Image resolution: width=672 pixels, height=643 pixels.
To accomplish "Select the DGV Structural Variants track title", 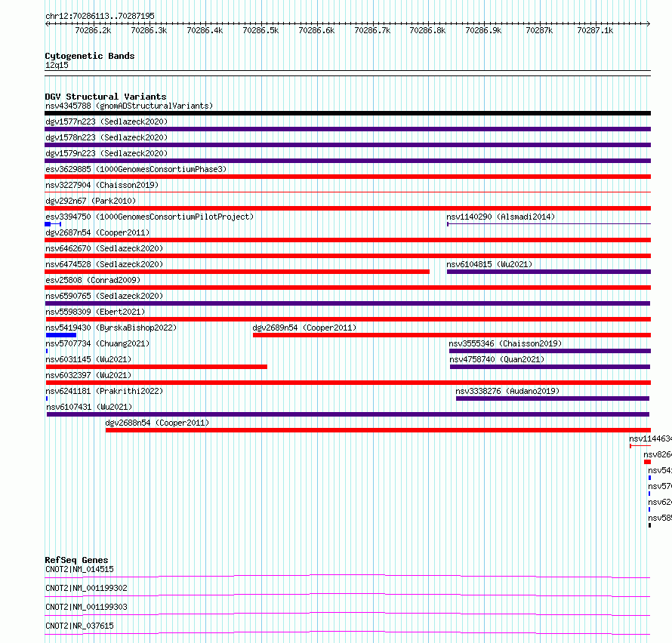I will point(106,97).
